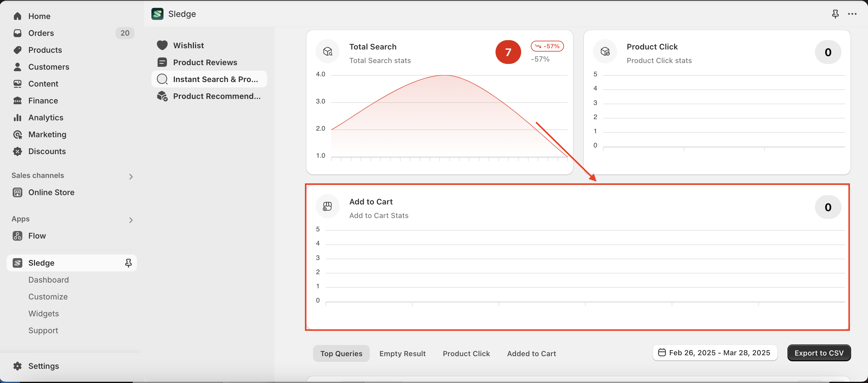Open the three-dot overflow menu

point(853,14)
